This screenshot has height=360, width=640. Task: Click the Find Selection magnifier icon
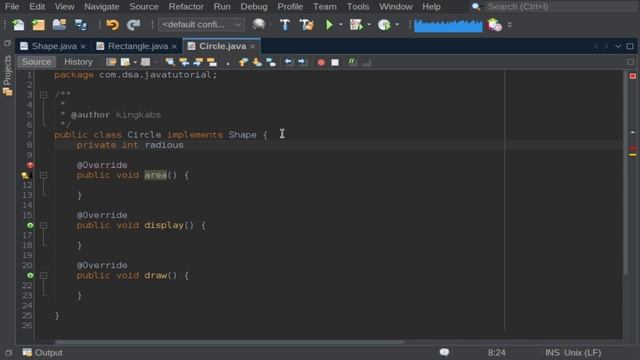(170, 62)
